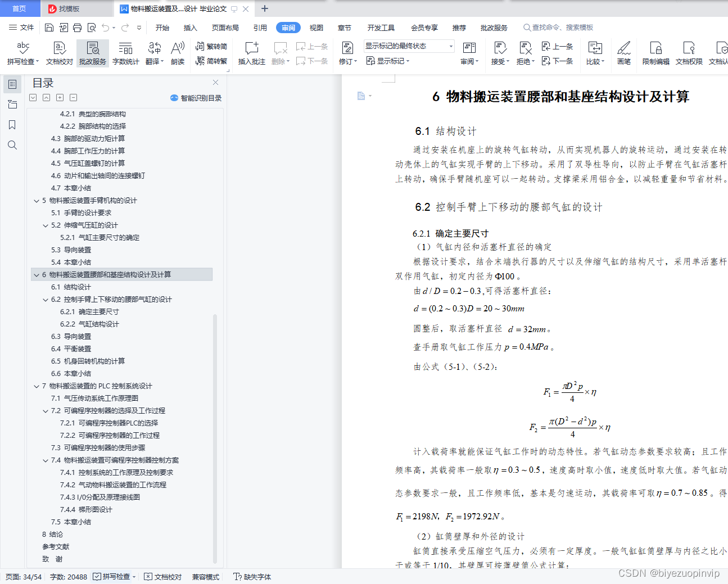Click 兼容模式 in the status bar
The width and height of the screenshot is (728, 584).
[205, 577]
